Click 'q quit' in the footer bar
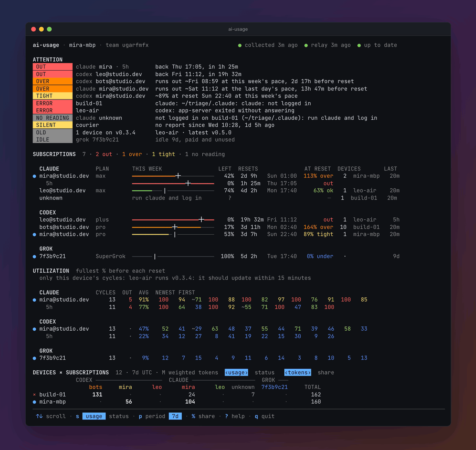 [265, 416]
